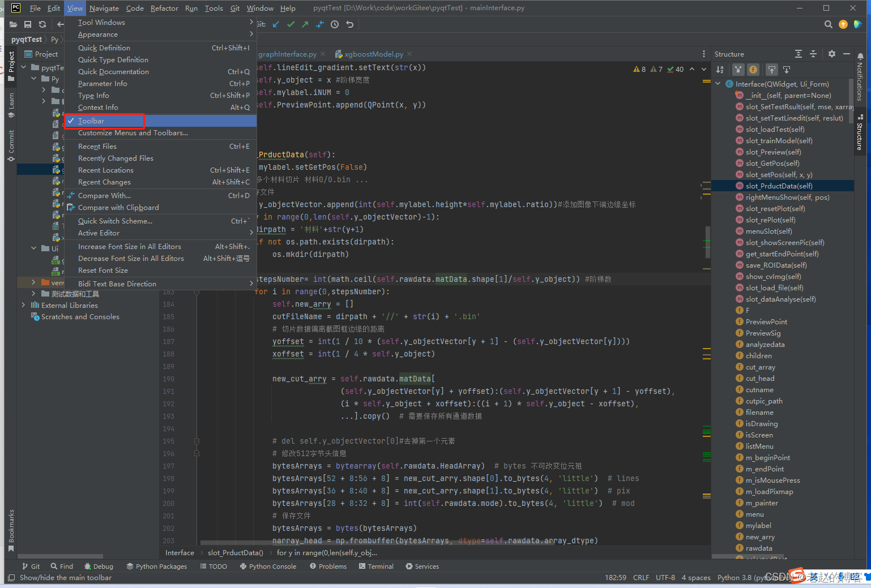Switch to the xgboostModel.py tab
871x588 pixels.
[x=372, y=54]
